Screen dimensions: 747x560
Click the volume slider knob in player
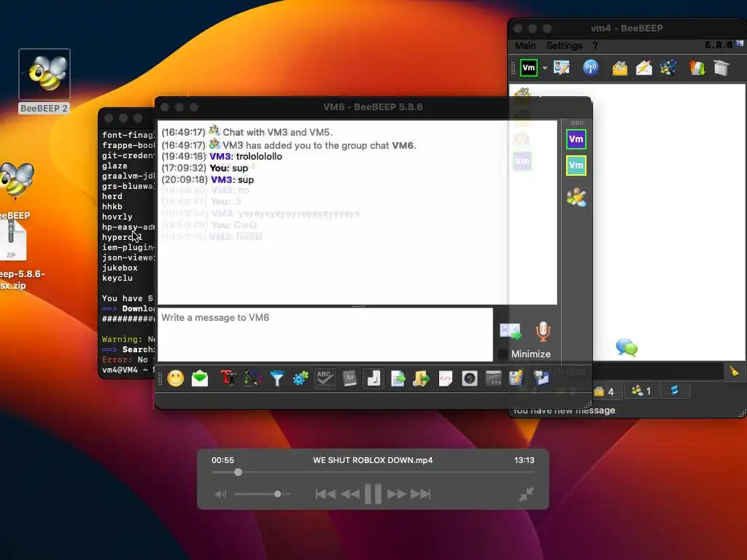coord(277,494)
